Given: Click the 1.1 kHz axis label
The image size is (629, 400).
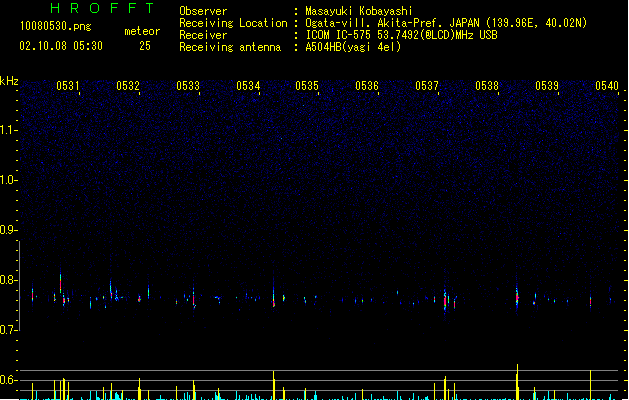Looking at the screenshot, I should pos(8,130).
